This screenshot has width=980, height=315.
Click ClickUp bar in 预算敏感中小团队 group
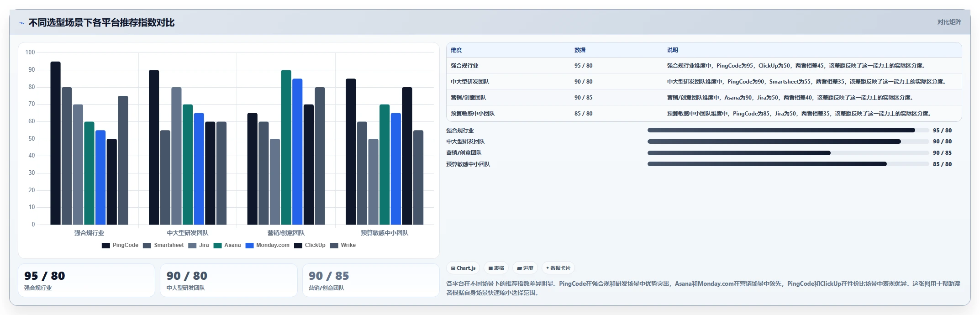pos(407,156)
